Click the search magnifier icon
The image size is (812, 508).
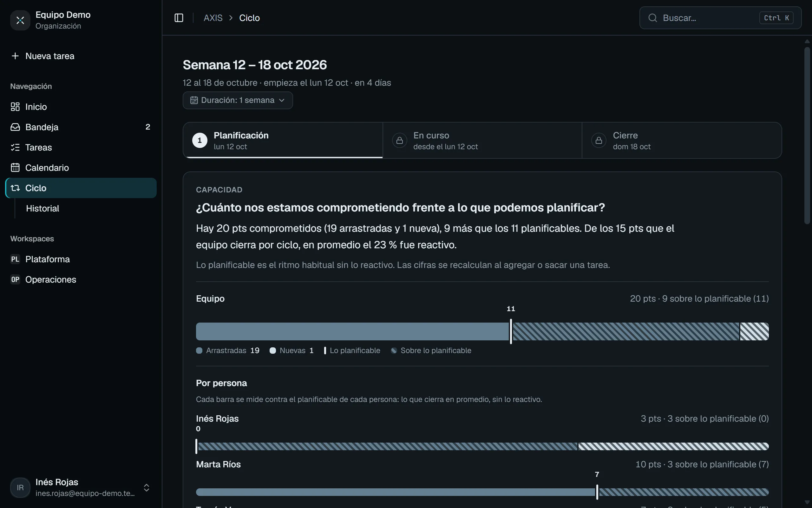coord(653,18)
